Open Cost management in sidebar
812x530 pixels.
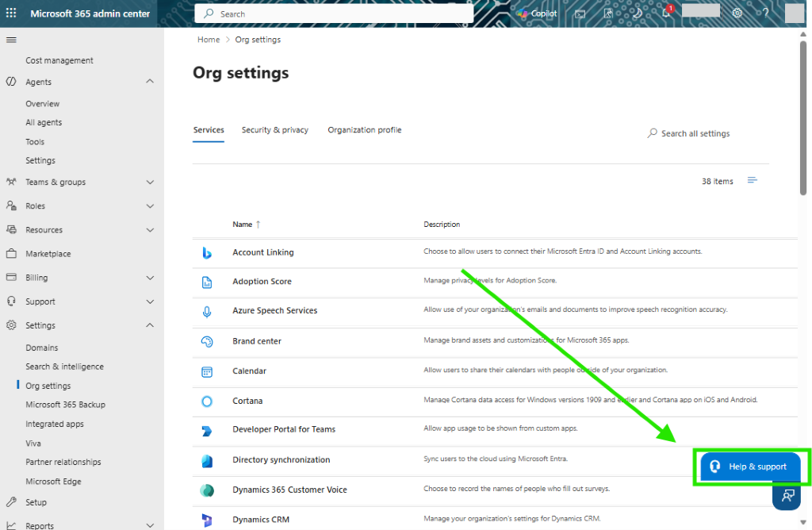coord(59,60)
